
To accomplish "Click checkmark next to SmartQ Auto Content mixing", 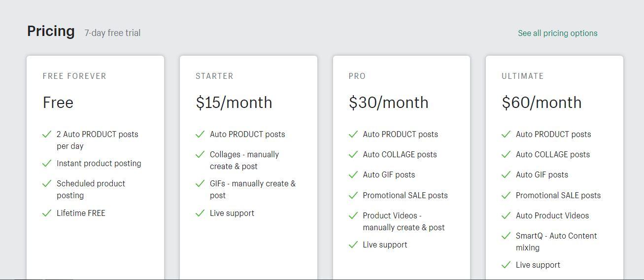I will pos(506,236).
